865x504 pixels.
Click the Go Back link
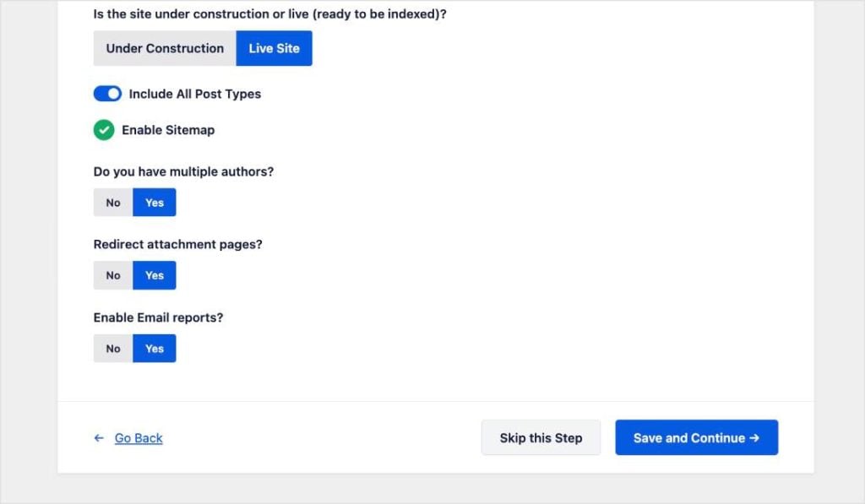click(x=138, y=438)
